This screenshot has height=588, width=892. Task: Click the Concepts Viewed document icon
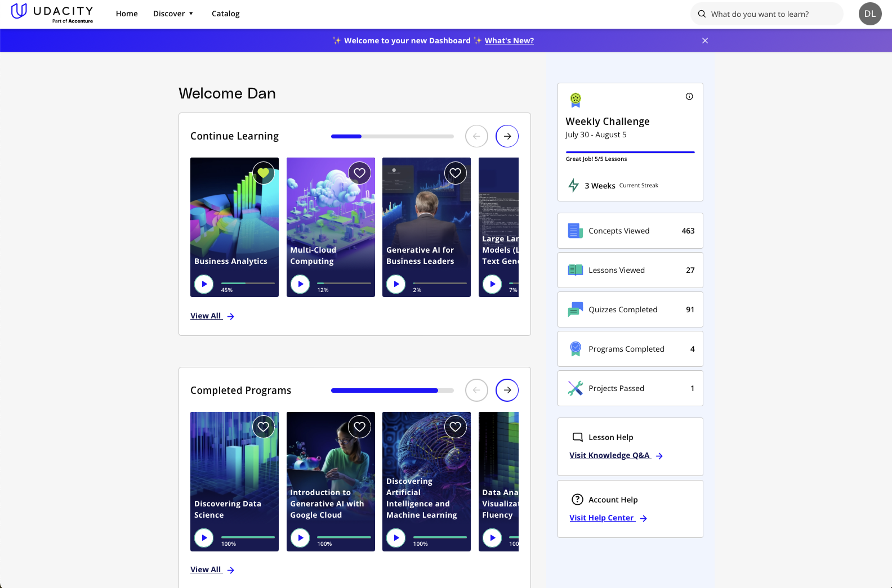(x=576, y=231)
